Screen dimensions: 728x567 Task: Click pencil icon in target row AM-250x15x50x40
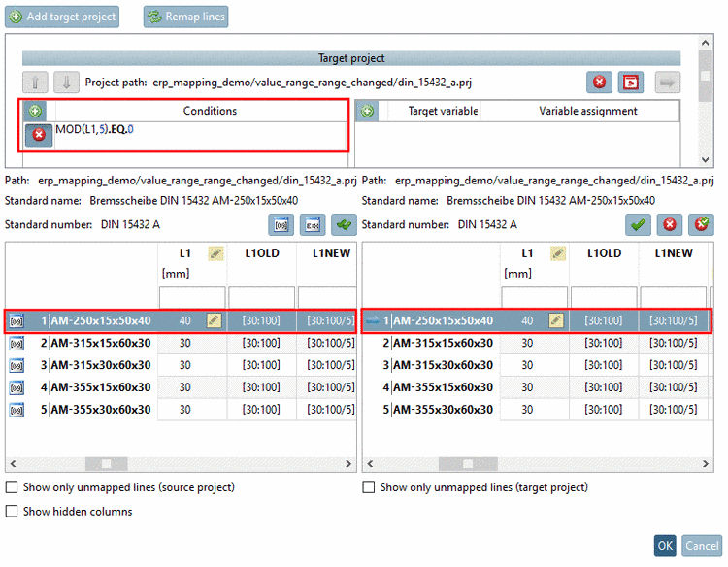point(556,320)
